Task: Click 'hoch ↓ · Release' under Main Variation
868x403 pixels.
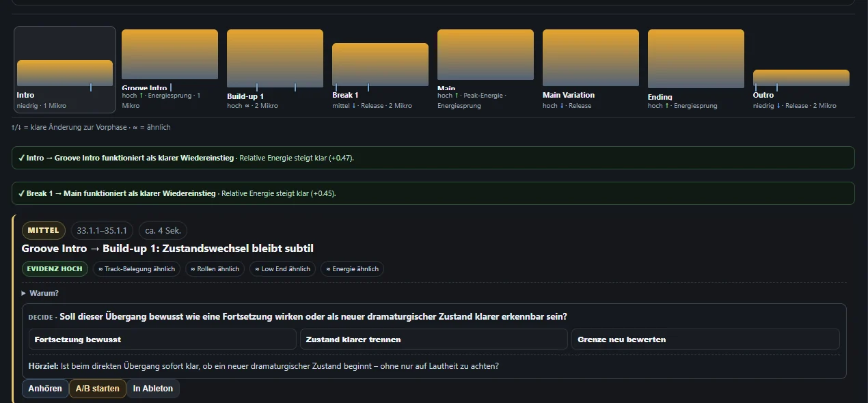Action: click(x=567, y=106)
